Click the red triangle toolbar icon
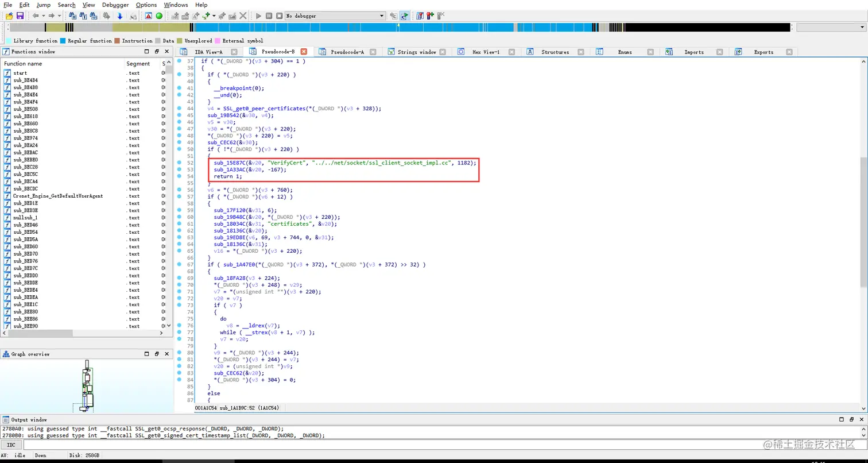868x463 pixels. click(148, 16)
